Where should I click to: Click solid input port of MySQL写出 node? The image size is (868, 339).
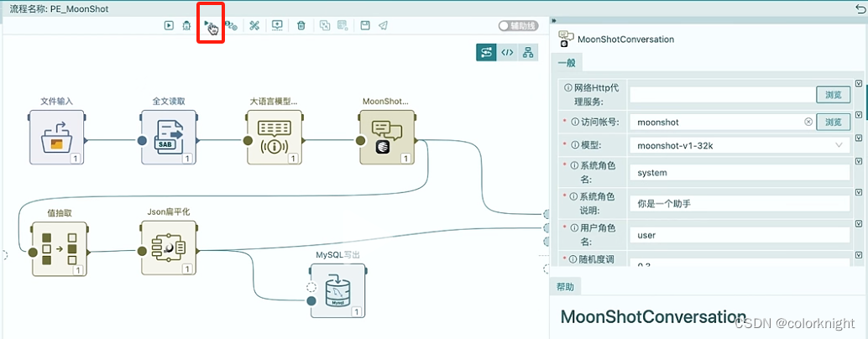click(x=311, y=301)
